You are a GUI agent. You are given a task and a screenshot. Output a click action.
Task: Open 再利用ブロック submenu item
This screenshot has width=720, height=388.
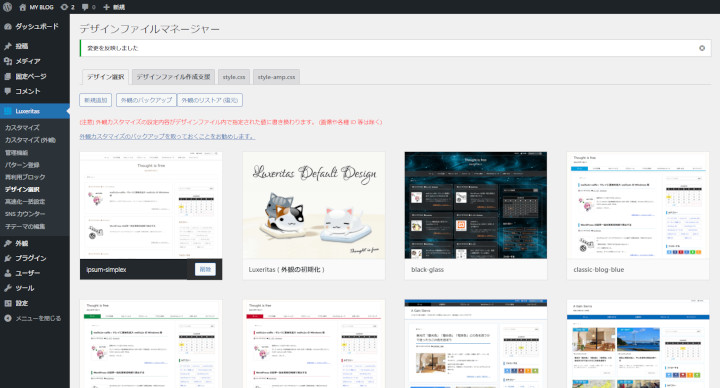click(25, 177)
